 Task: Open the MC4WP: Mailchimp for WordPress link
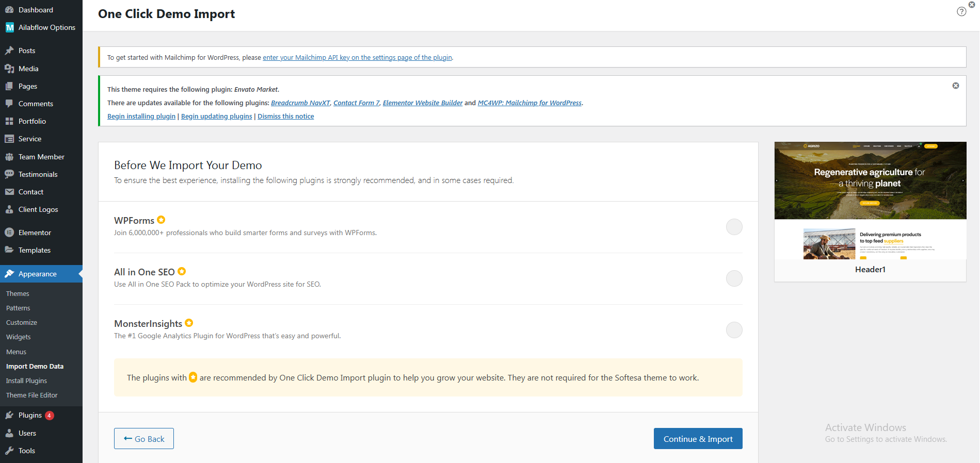pyautogui.click(x=529, y=103)
